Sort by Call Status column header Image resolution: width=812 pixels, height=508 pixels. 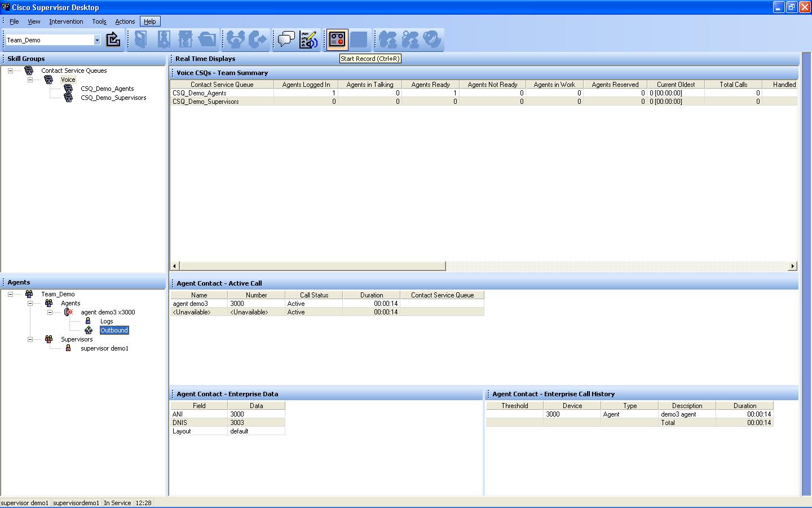(314, 295)
